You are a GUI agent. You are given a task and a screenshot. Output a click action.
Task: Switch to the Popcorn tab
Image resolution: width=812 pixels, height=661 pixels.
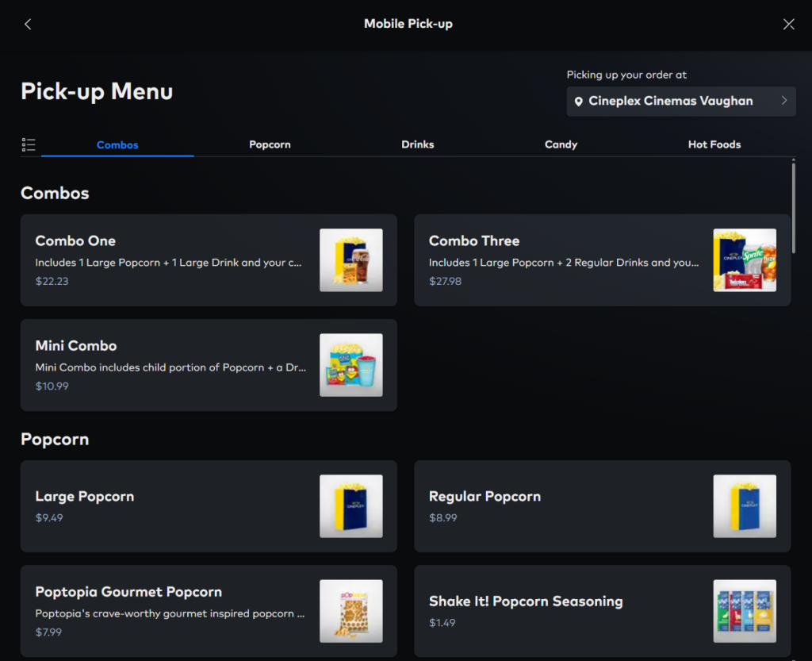point(270,144)
